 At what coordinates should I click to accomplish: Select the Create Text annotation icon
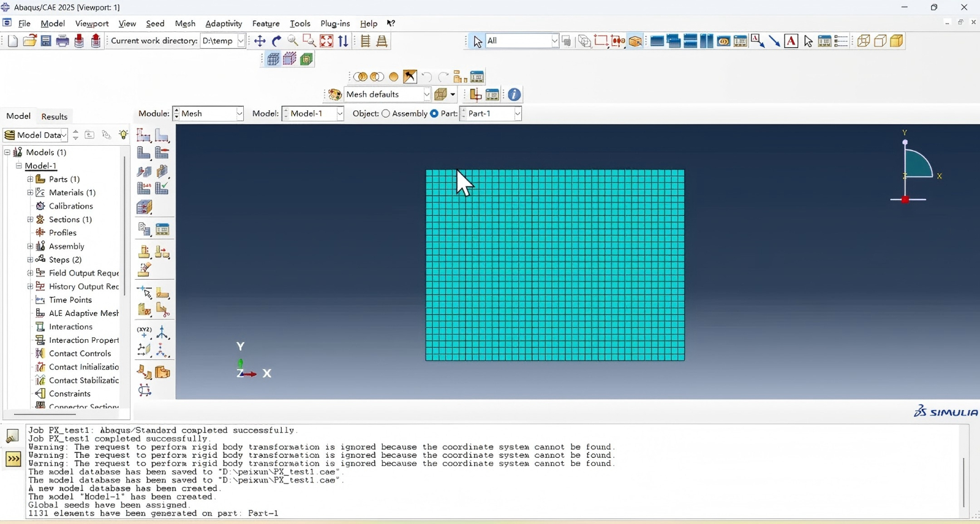click(791, 41)
